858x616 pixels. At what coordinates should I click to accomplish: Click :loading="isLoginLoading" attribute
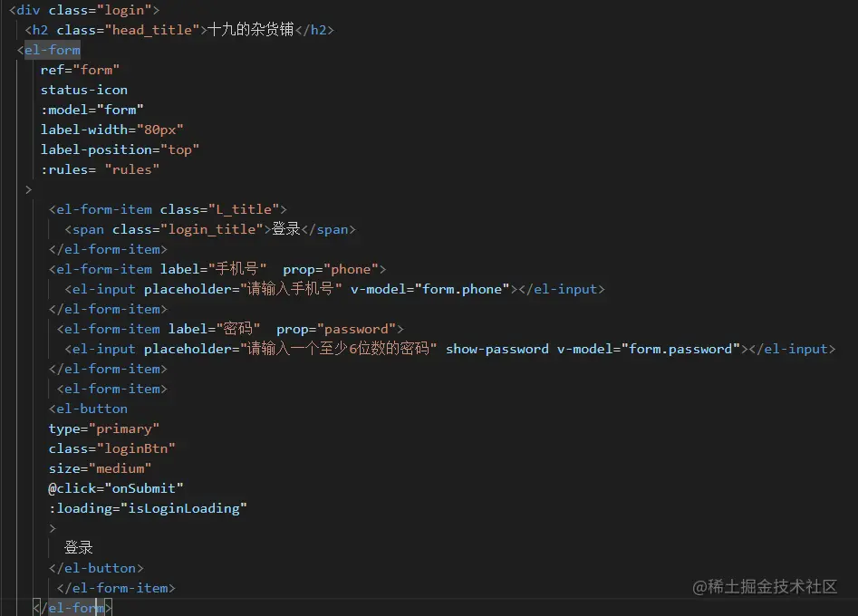pyautogui.click(x=148, y=508)
